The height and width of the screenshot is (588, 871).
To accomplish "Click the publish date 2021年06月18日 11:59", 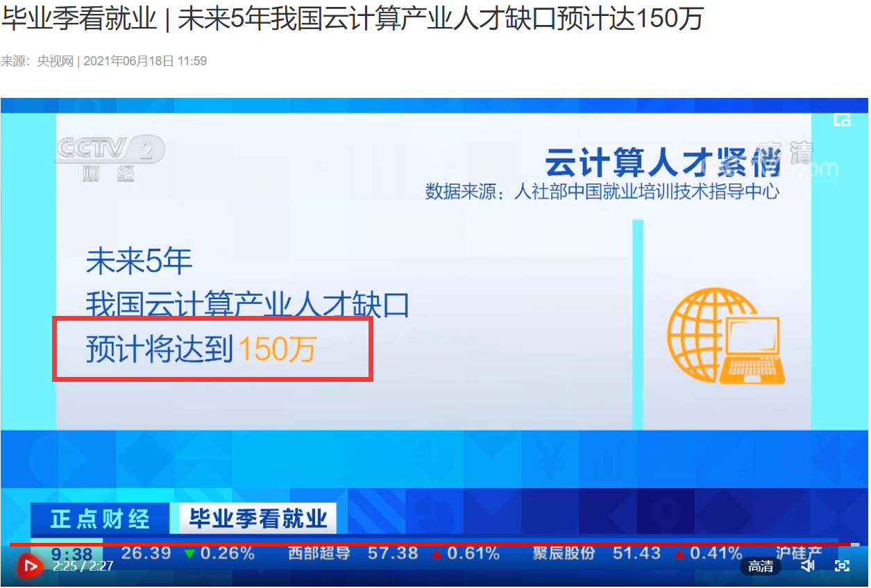I will pos(145,61).
